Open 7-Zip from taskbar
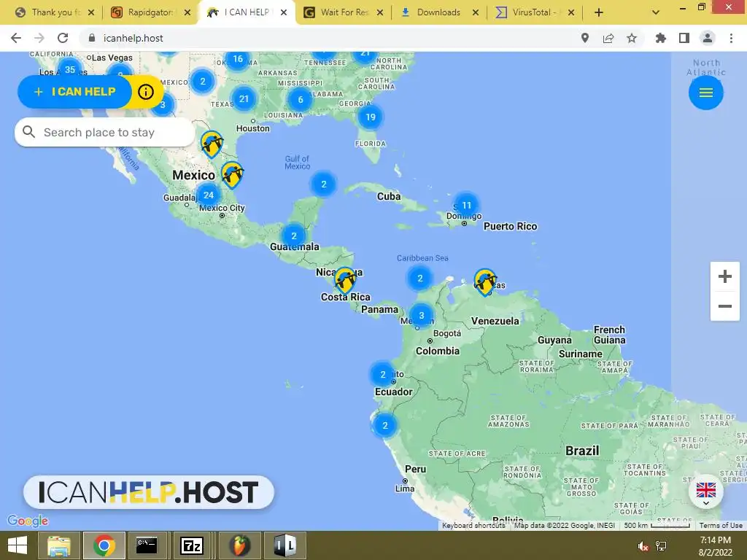 (x=193, y=545)
